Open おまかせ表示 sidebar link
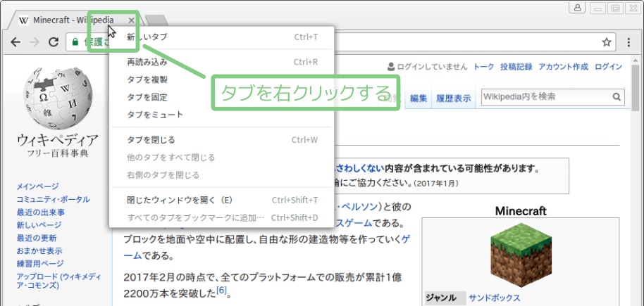The image size is (644, 306). 39,250
